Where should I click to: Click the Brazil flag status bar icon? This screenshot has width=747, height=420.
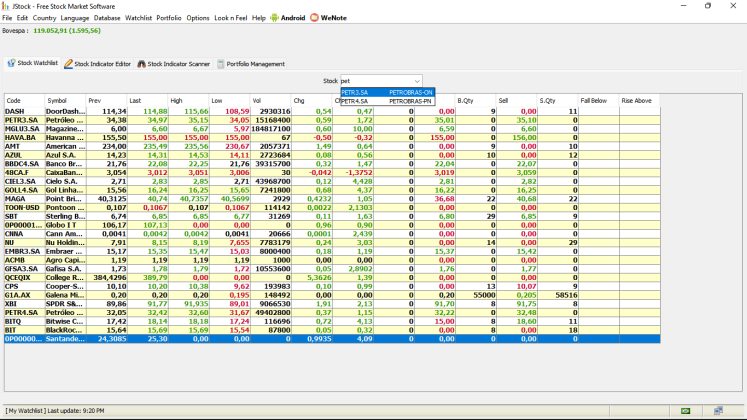686,410
